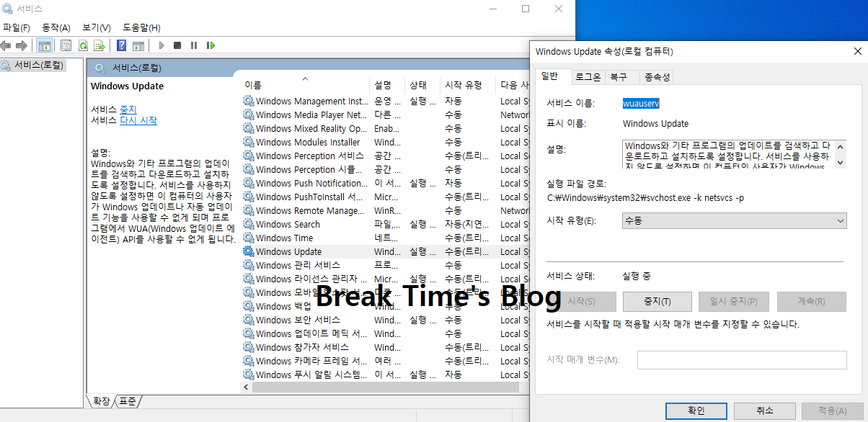Image resolution: width=868 pixels, height=422 pixels.
Task: Select the gear icon beside Windows Time
Action: click(249, 238)
